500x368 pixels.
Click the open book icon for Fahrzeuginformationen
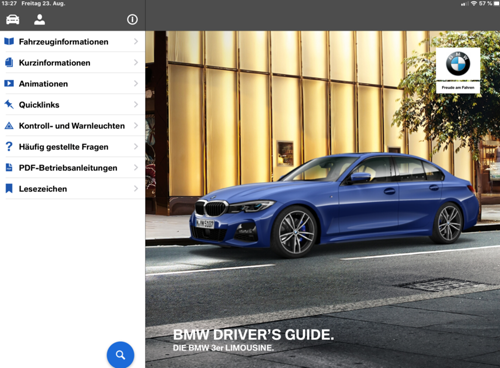[x=9, y=41]
